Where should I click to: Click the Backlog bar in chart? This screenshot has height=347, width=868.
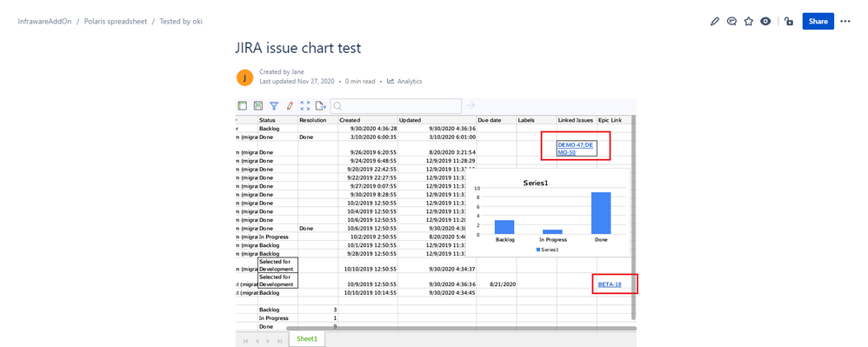(x=504, y=227)
